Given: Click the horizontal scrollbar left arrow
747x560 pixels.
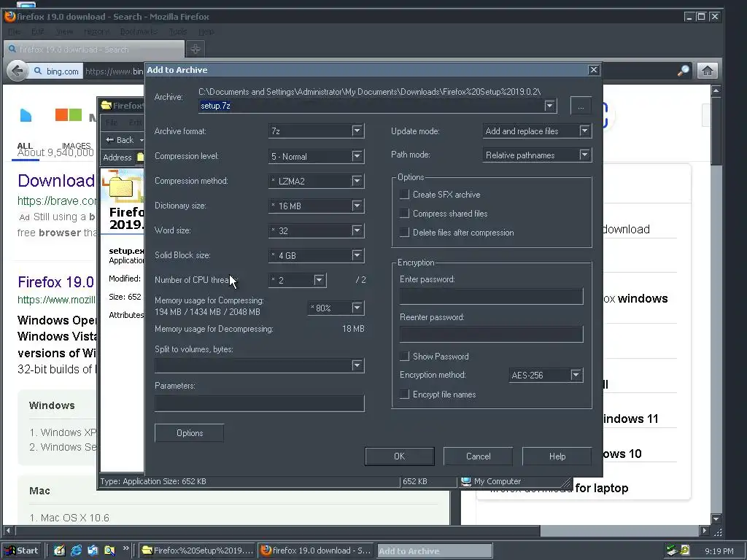Looking at the screenshot, I should 8,530.
